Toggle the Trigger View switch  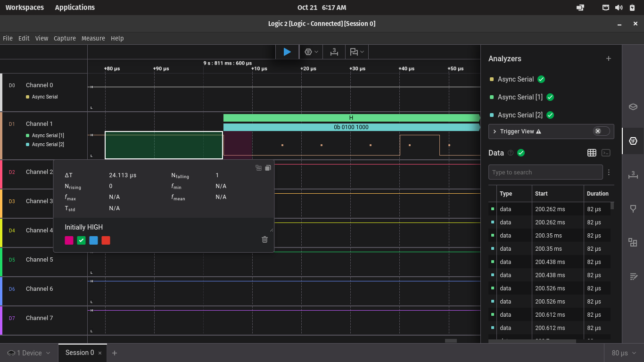point(601,131)
